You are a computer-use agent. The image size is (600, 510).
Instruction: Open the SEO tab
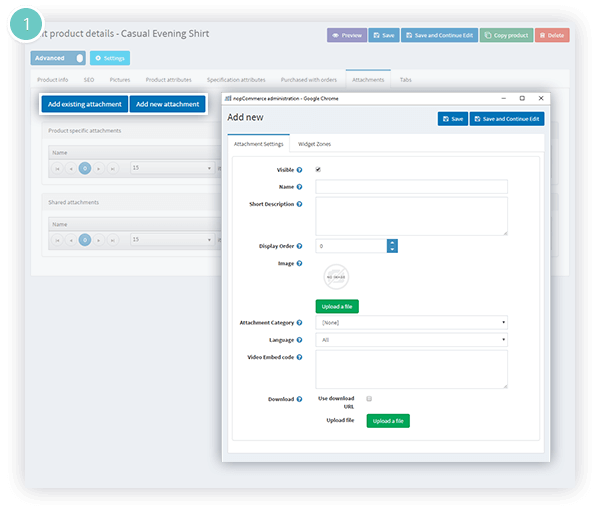89,80
